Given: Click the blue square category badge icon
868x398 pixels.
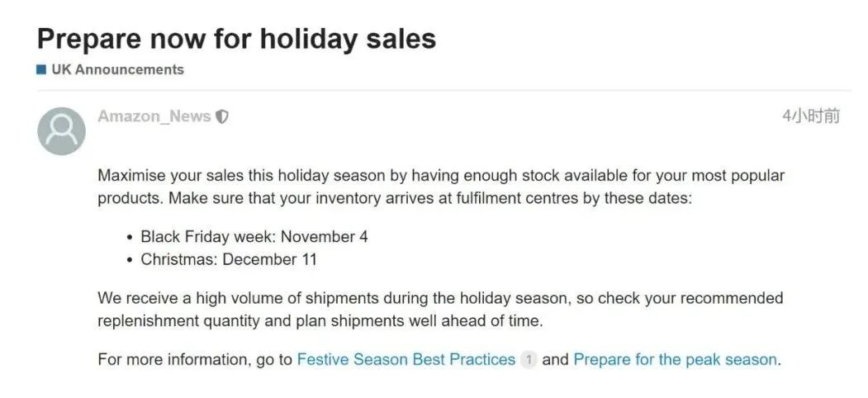Looking at the screenshot, I should (x=40, y=69).
